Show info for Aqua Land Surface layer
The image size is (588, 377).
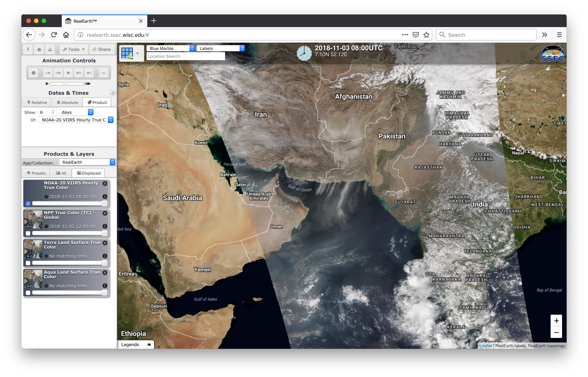tap(105, 286)
